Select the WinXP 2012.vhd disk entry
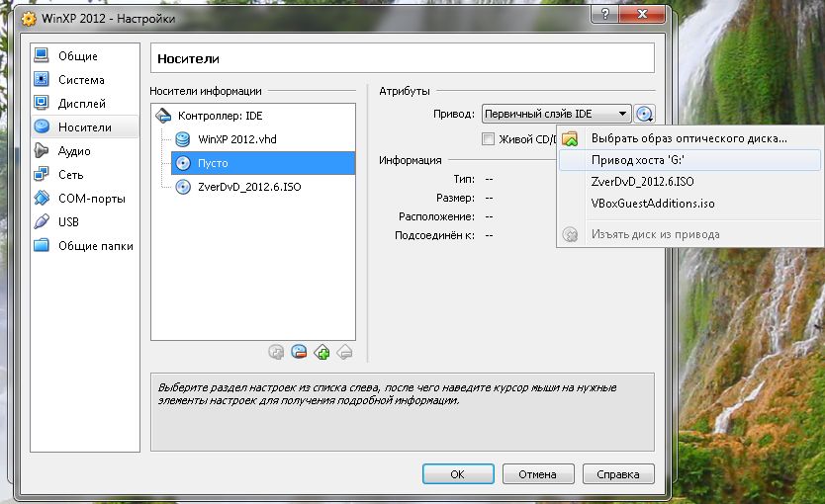 click(x=236, y=139)
